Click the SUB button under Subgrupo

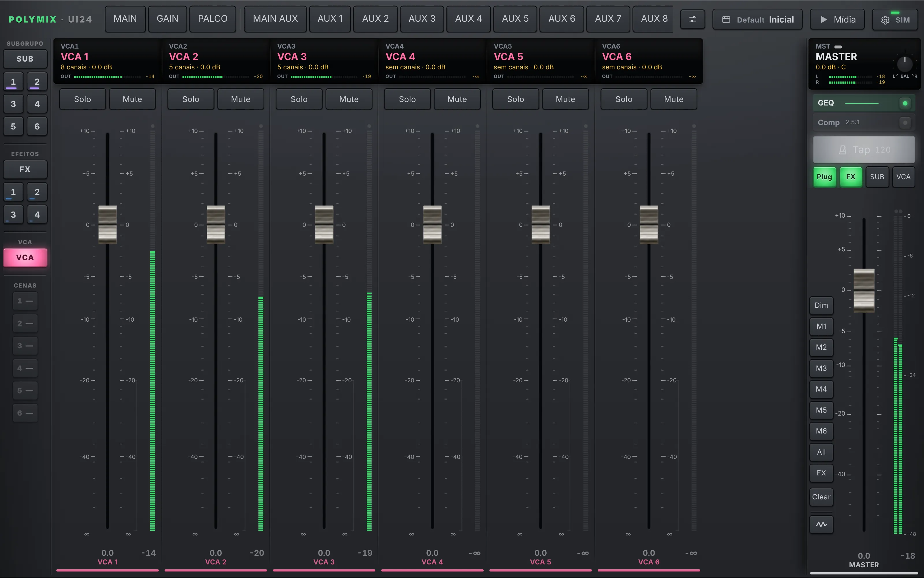pyautogui.click(x=25, y=59)
